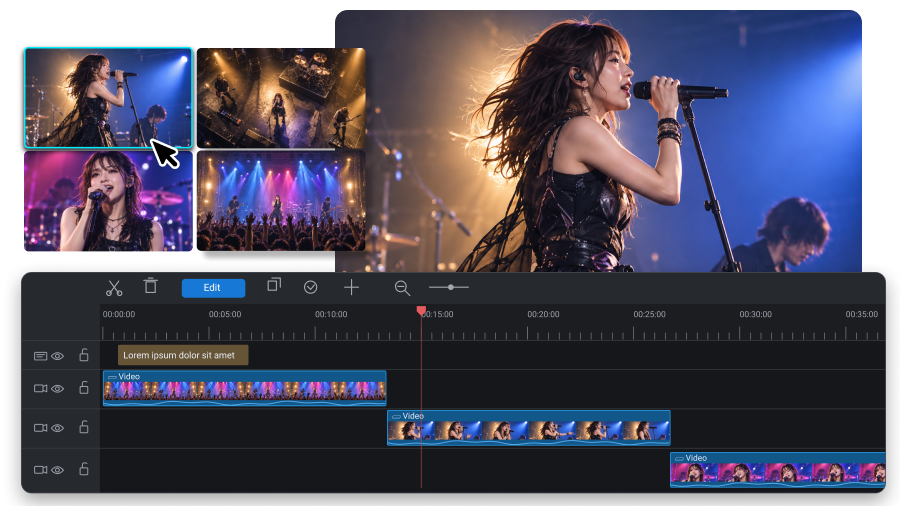Select the pink-lit clip on third video track
The image size is (900, 506).
coord(778,470)
